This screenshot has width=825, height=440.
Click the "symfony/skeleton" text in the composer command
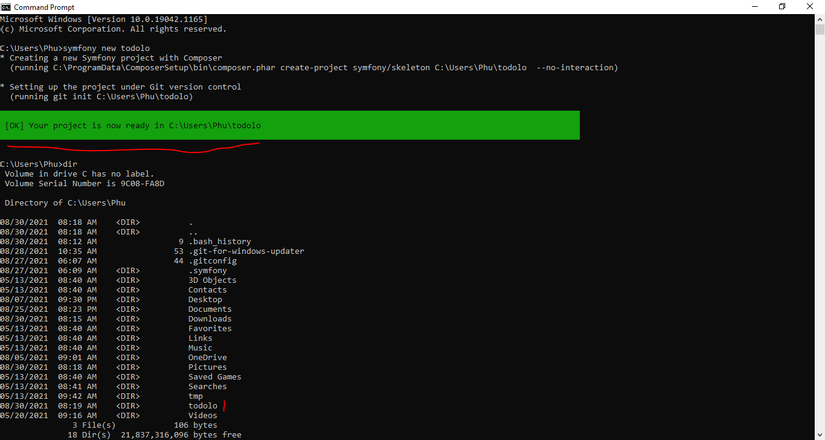[x=391, y=67]
